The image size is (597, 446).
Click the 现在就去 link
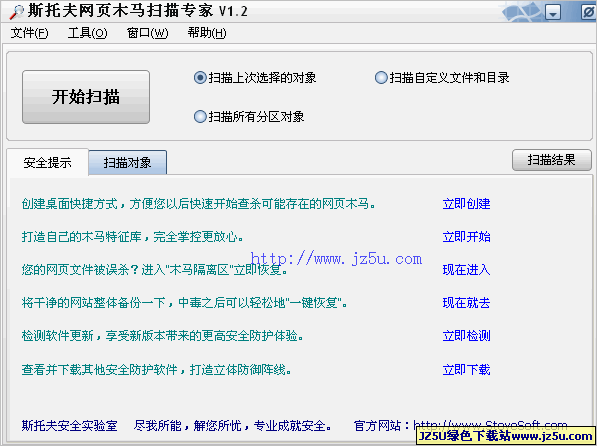tap(466, 303)
